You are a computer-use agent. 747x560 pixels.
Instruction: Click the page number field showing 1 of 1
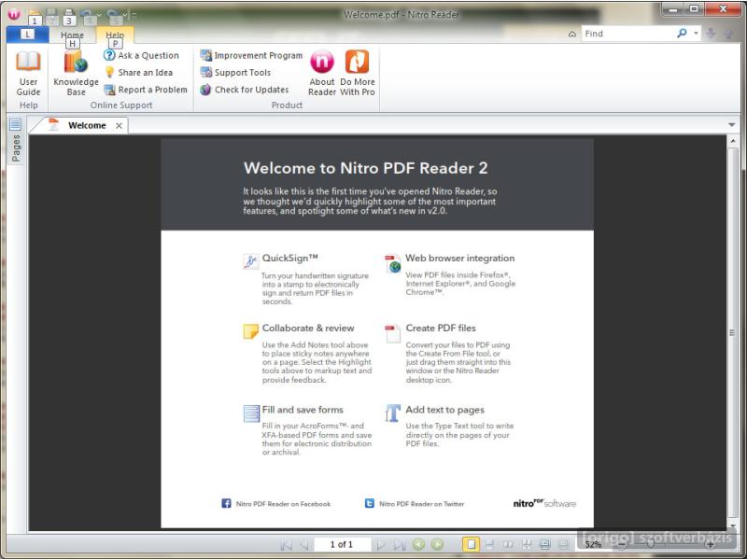342,544
